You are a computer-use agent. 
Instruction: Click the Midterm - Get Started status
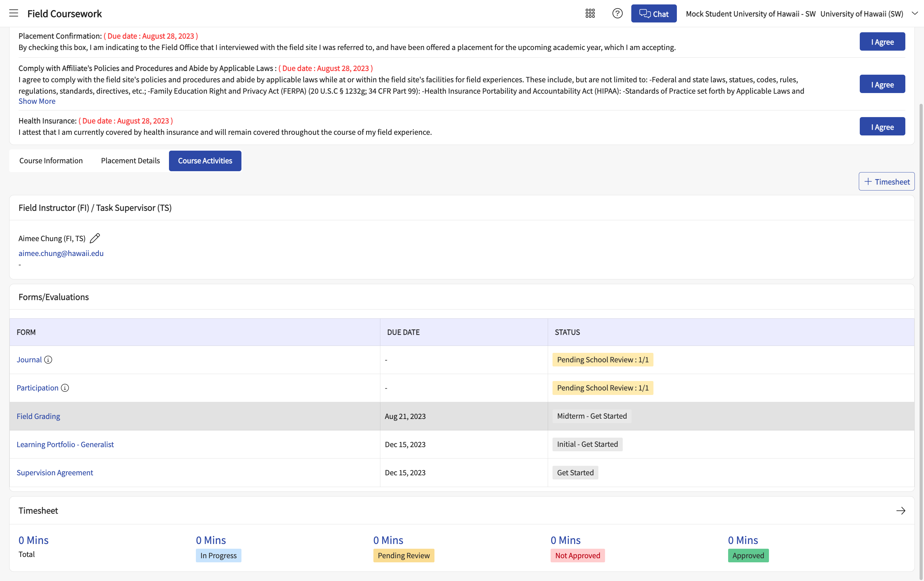click(592, 416)
